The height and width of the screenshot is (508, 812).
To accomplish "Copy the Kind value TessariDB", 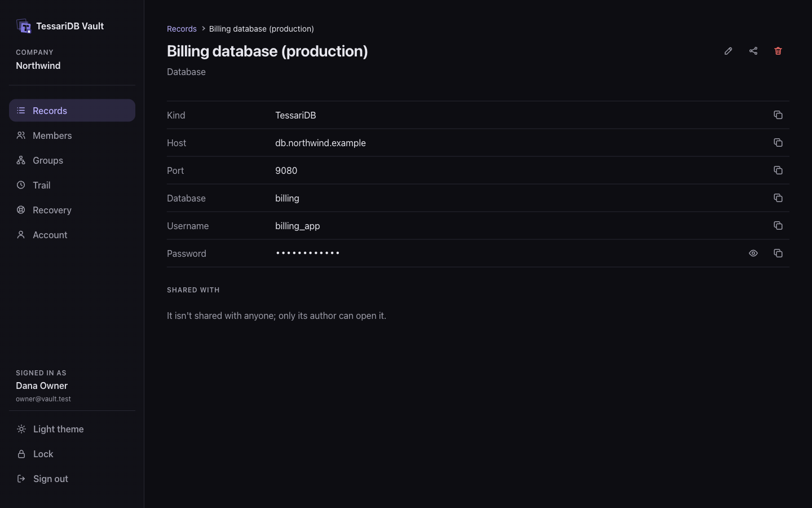I will (778, 115).
